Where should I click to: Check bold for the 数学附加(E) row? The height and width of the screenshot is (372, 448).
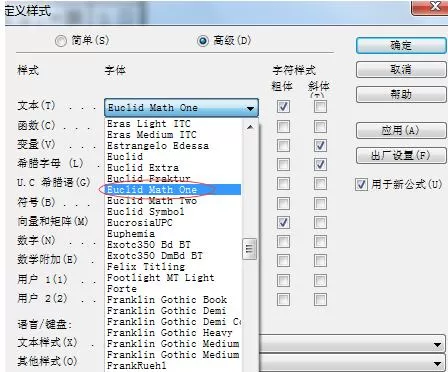click(x=283, y=261)
